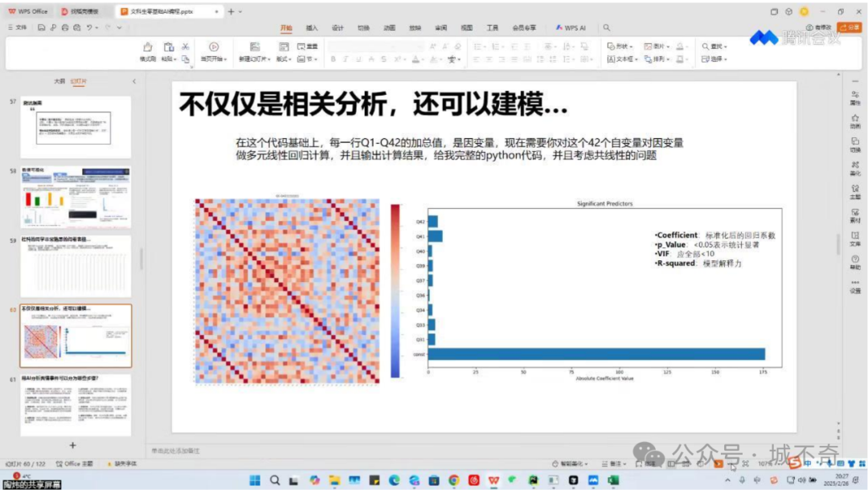
Task: Open Google Chrome from taskbar
Action: pyautogui.click(x=453, y=480)
